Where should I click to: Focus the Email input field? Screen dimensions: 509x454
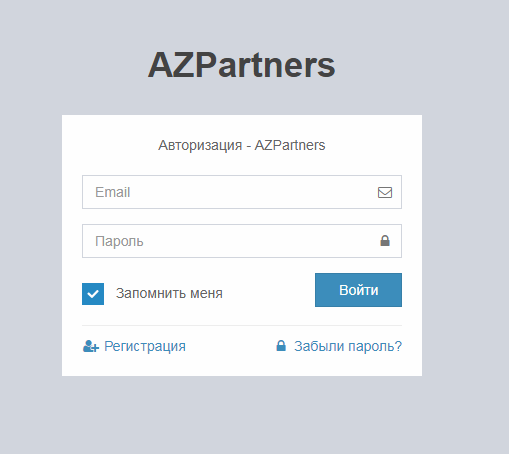(x=242, y=192)
